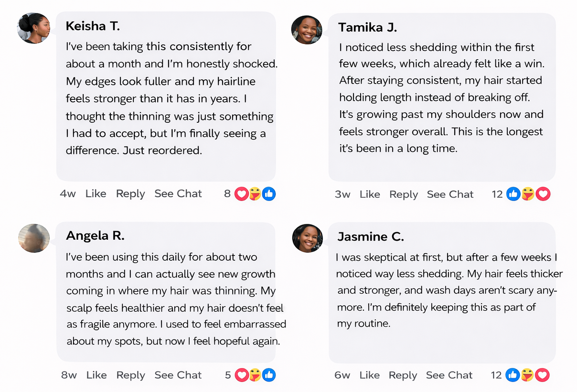Like Keisha T.'s comment
The image size is (577, 392).
coord(96,194)
